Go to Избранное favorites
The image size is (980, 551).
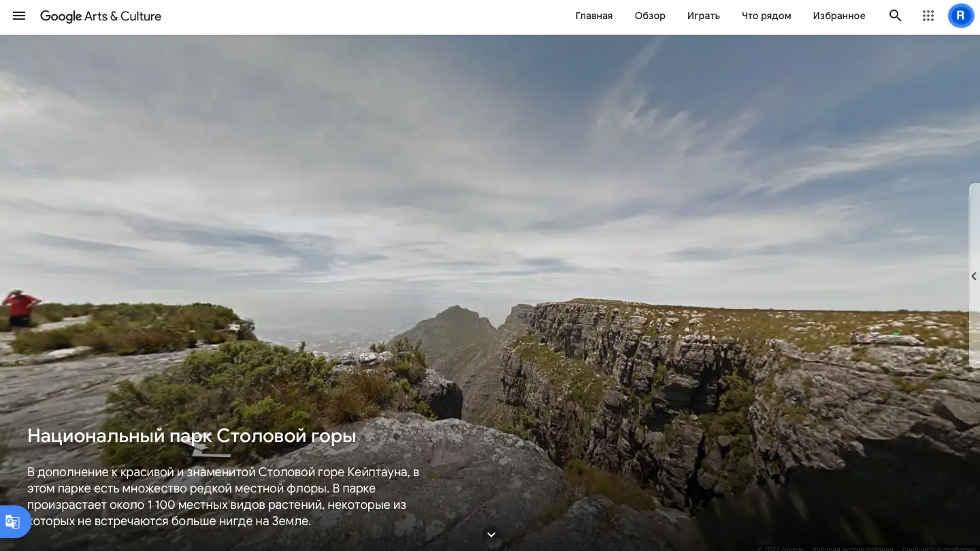[838, 16]
